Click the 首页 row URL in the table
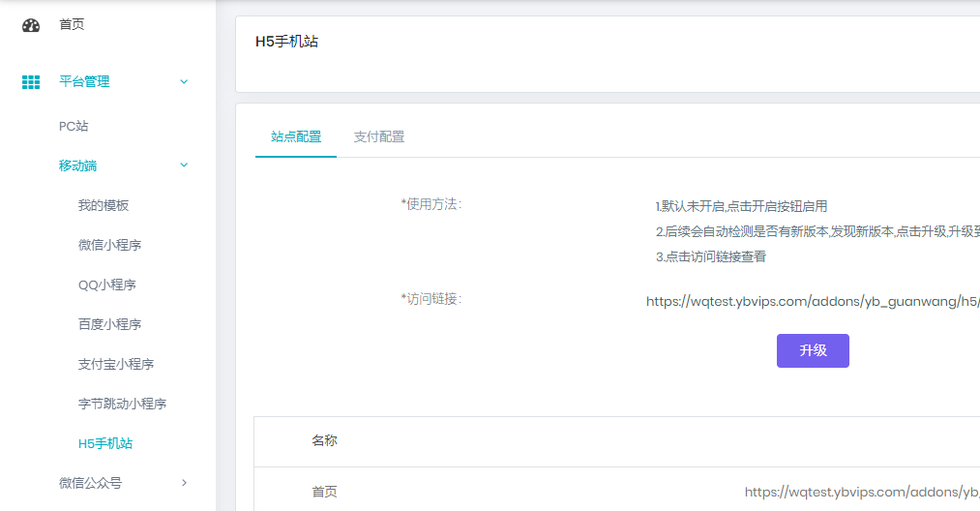The width and height of the screenshot is (980, 511). coord(861,492)
